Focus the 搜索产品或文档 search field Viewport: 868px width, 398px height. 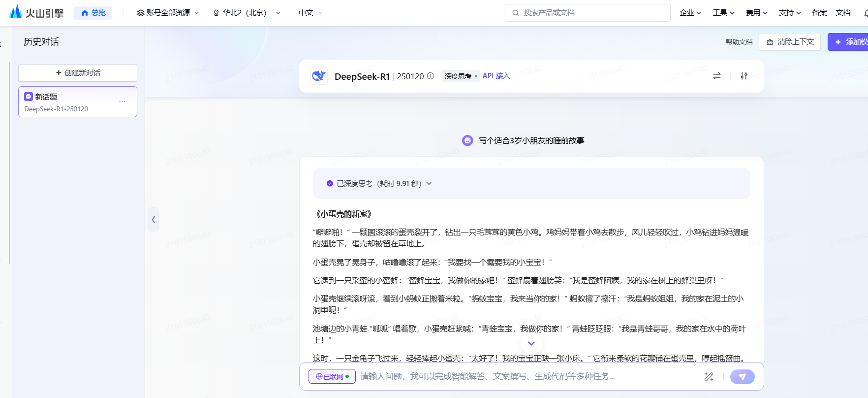coord(588,13)
